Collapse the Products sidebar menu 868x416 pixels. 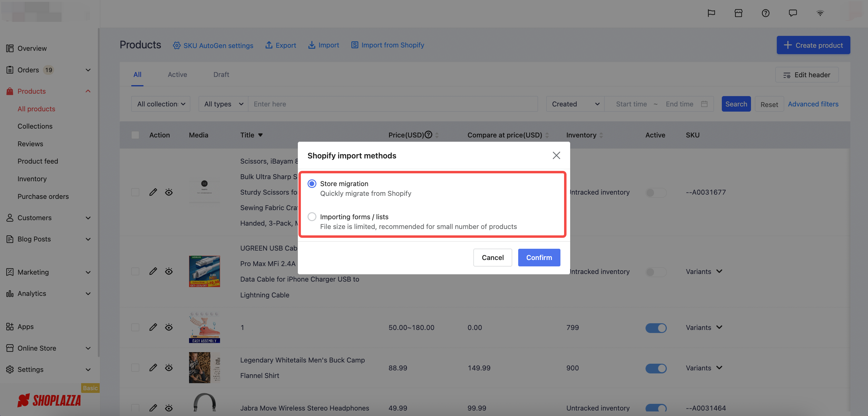point(88,91)
